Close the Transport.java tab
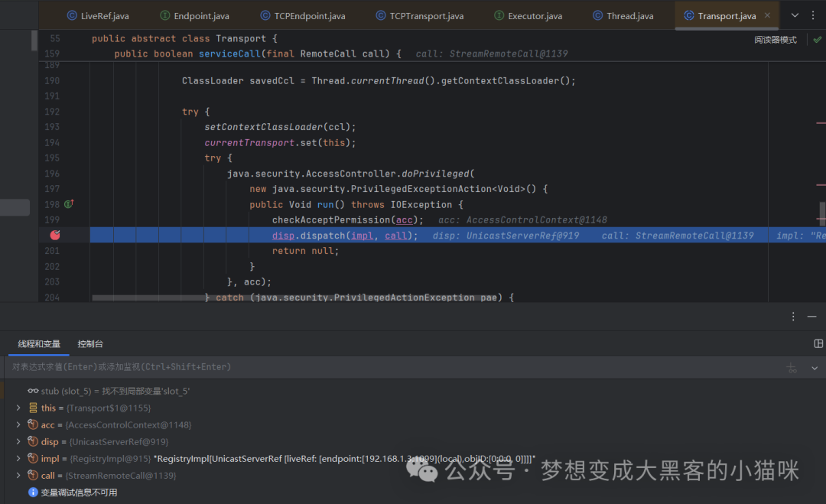 pos(768,15)
